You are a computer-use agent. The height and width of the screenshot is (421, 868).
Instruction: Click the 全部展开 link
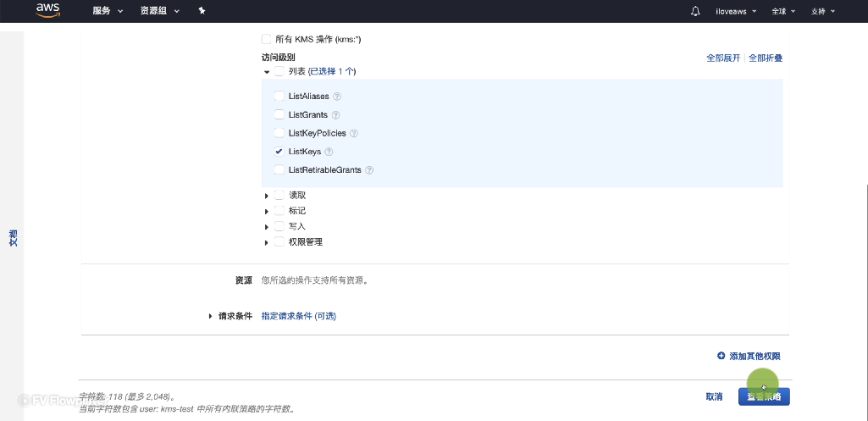723,58
